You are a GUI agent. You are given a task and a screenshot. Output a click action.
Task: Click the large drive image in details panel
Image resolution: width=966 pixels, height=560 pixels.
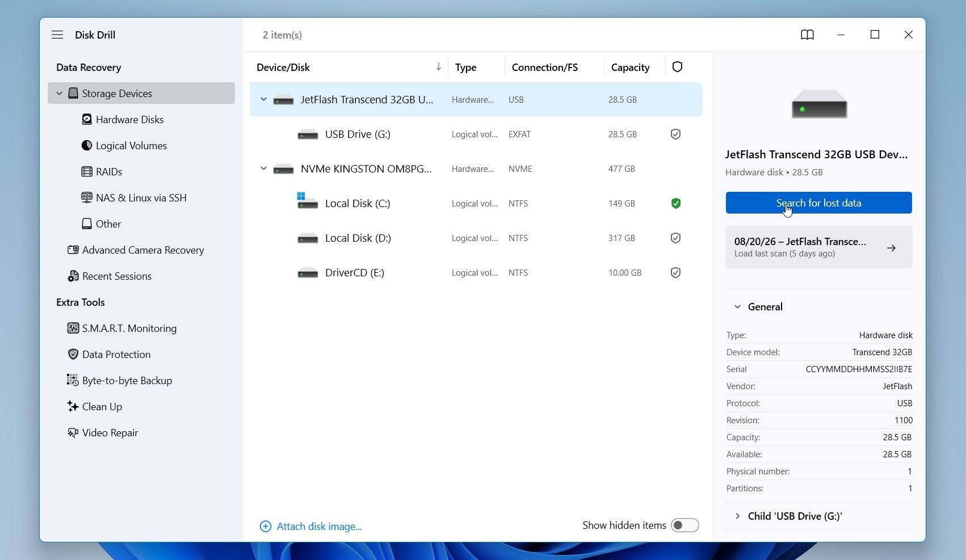(x=819, y=104)
